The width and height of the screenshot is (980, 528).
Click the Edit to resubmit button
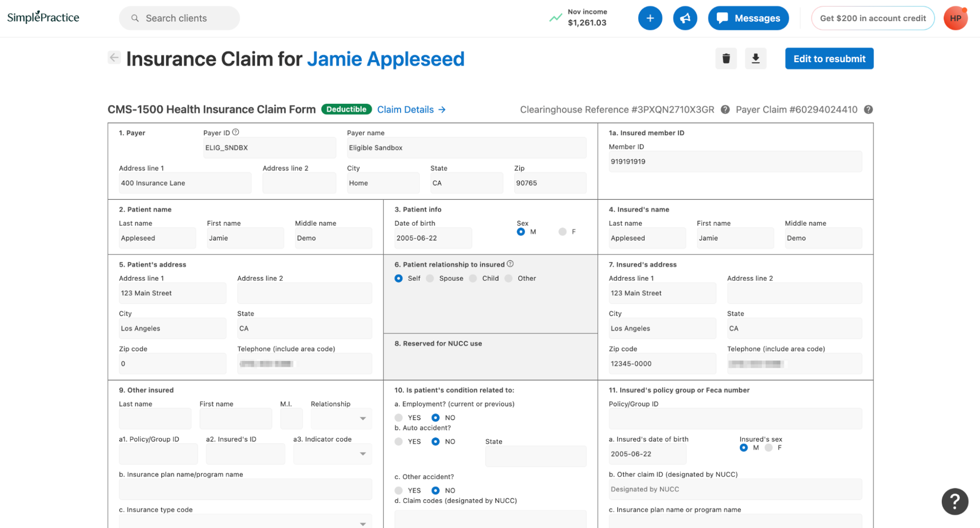829,59
